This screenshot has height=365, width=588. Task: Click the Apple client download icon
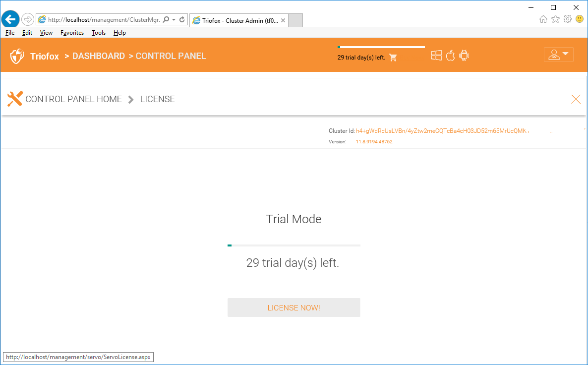[x=450, y=56]
